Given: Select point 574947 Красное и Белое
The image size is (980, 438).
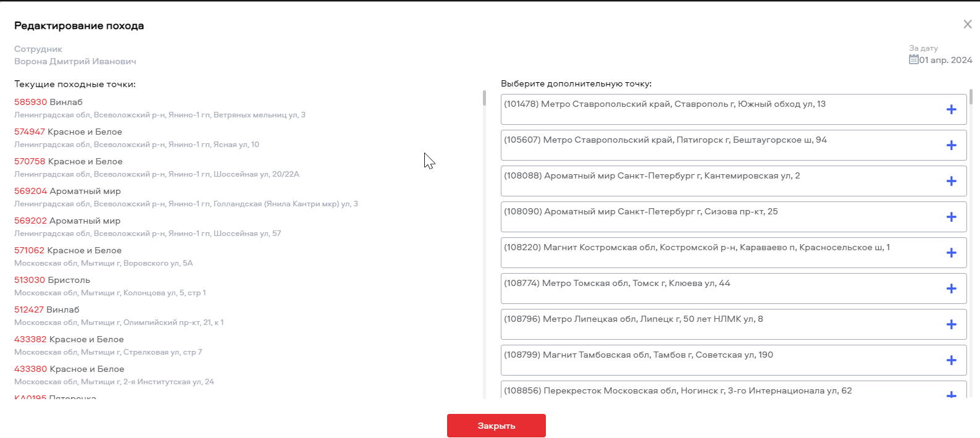Looking at the screenshot, I should [68, 132].
